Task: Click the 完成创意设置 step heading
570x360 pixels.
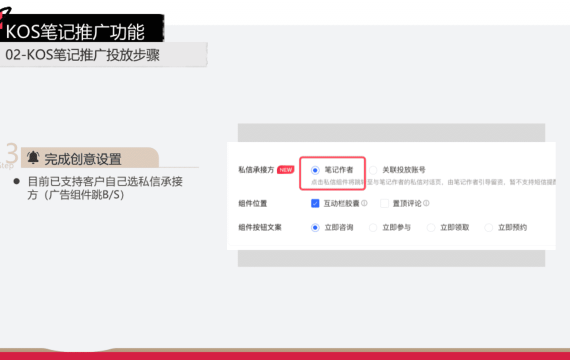Action: click(x=83, y=159)
